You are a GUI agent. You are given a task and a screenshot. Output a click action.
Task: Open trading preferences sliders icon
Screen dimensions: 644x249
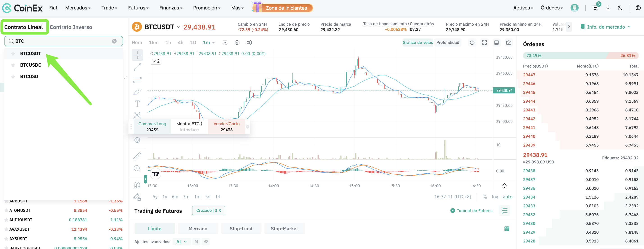coord(505,211)
